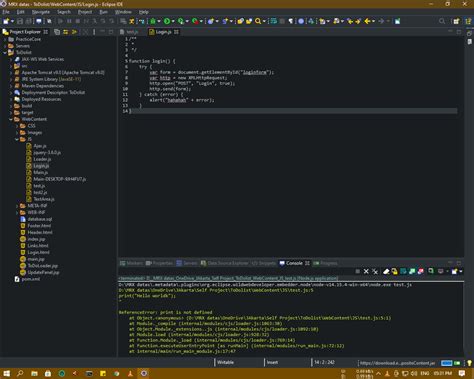
Task: Click the New file wizard icon
Action: [x=6, y=21]
